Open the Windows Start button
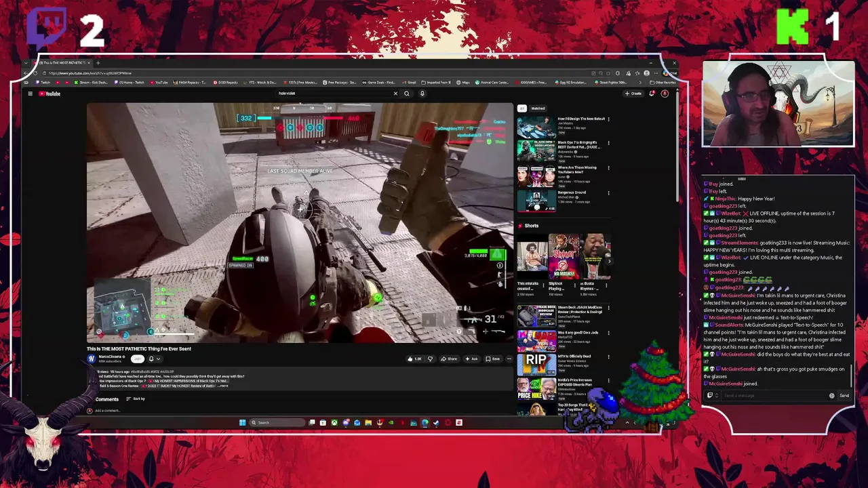 (242, 422)
